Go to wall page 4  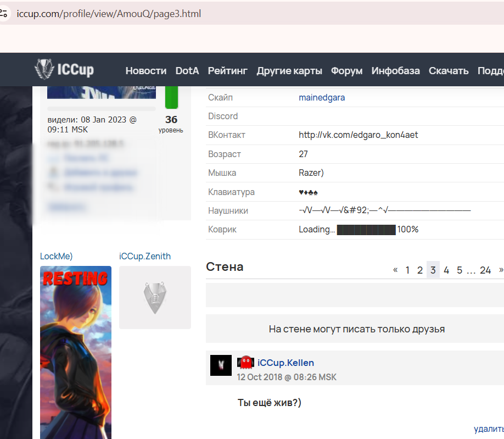(x=446, y=270)
